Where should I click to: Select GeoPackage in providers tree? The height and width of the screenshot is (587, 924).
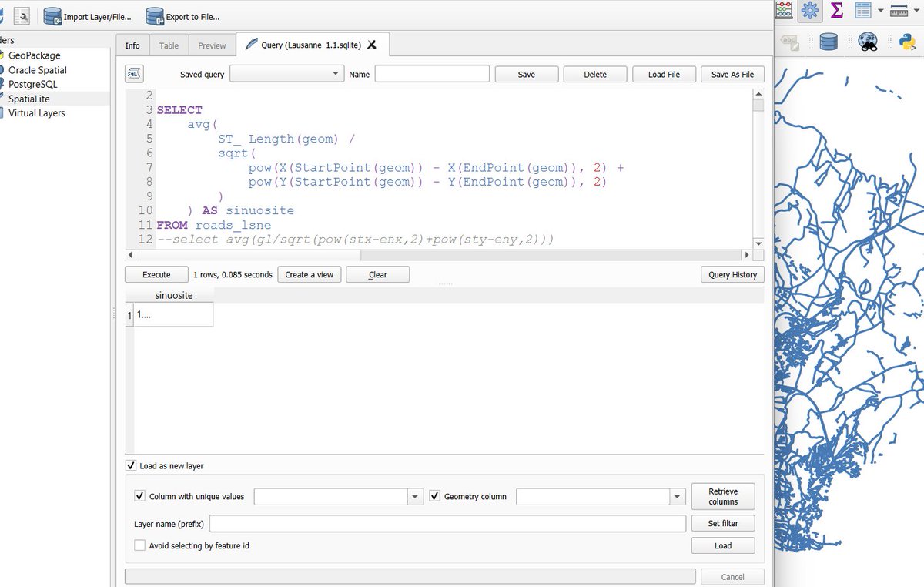click(34, 55)
